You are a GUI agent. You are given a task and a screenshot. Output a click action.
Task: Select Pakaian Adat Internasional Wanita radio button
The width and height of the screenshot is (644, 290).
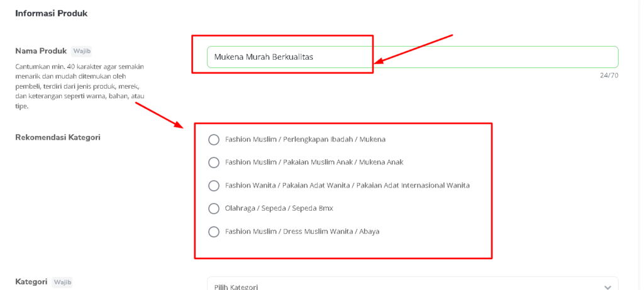[x=214, y=186]
